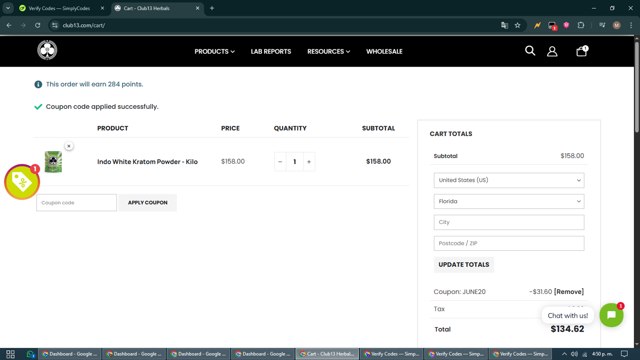Open the Chrome profile avatar
Viewport: 640px width, 360px height.
[x=616, y=25]
